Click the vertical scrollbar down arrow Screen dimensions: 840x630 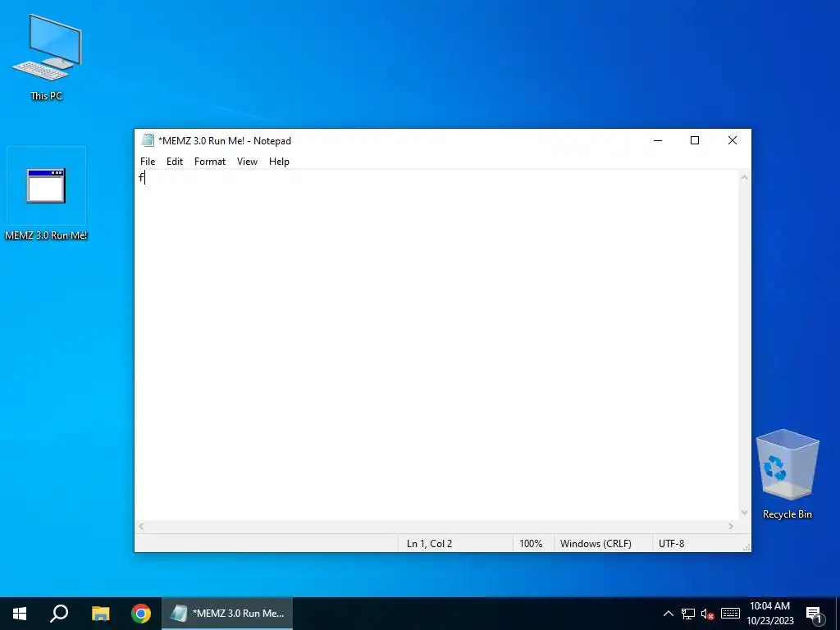tap(744, 514)
